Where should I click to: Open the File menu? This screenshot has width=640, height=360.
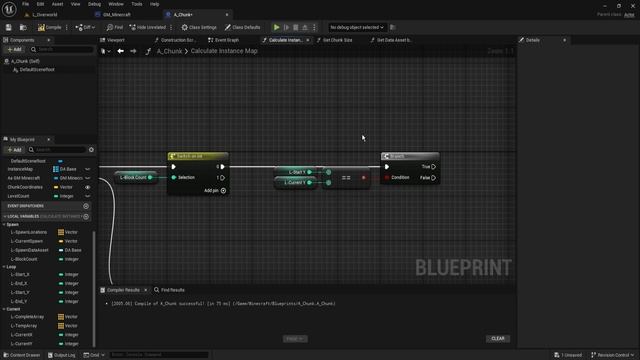click(x=25, y=4)
